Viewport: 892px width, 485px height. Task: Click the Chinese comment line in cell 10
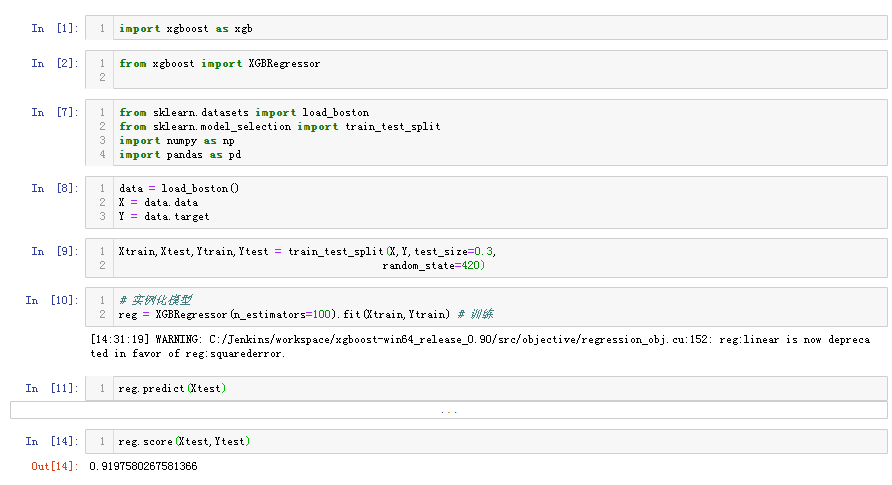click(155, 300)
